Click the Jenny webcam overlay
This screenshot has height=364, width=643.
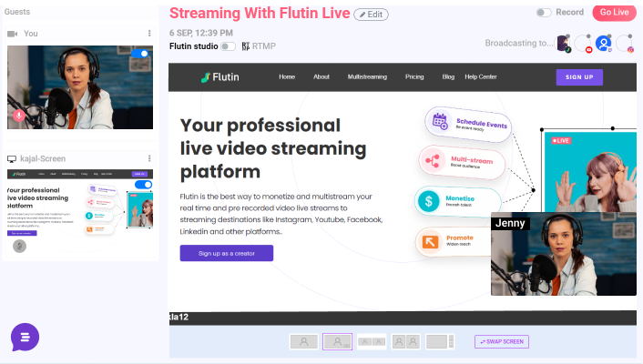coord(564,254)
